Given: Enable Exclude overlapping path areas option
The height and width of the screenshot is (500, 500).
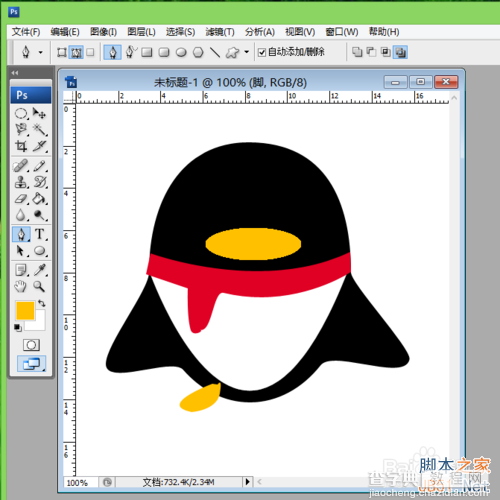Looking at the screenshot, I should click(400, 52).
